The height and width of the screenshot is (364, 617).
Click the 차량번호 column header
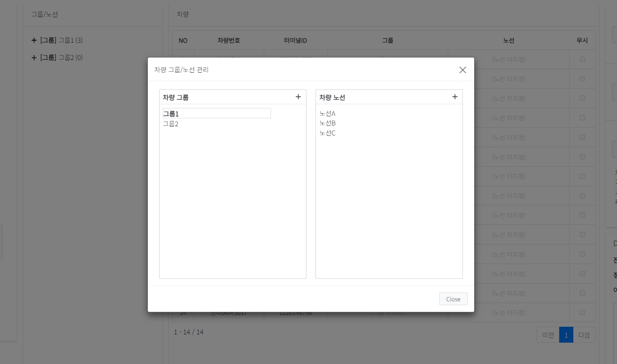pyautogui.click(x=229, y=40)
